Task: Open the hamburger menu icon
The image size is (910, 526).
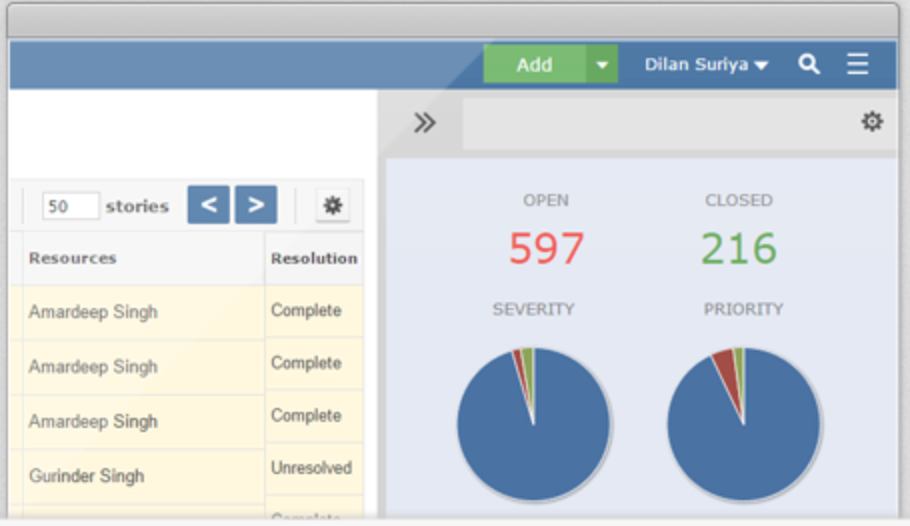Action: point(857,64)
